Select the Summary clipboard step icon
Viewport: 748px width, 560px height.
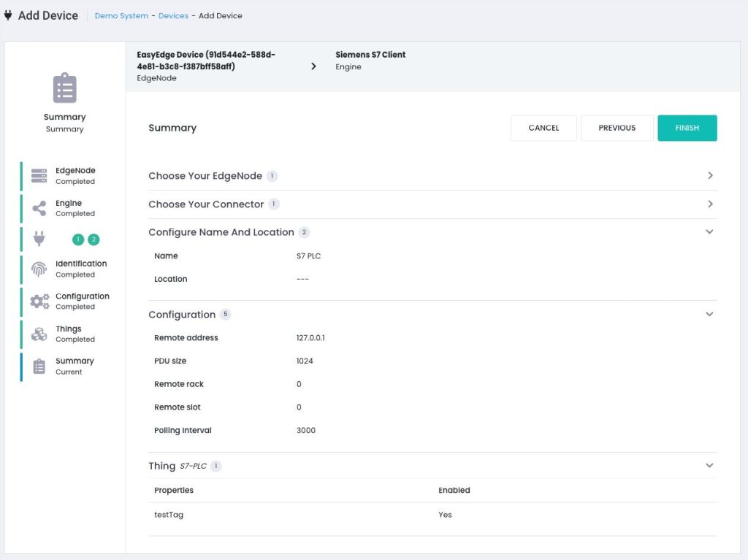tap(39, 367)
